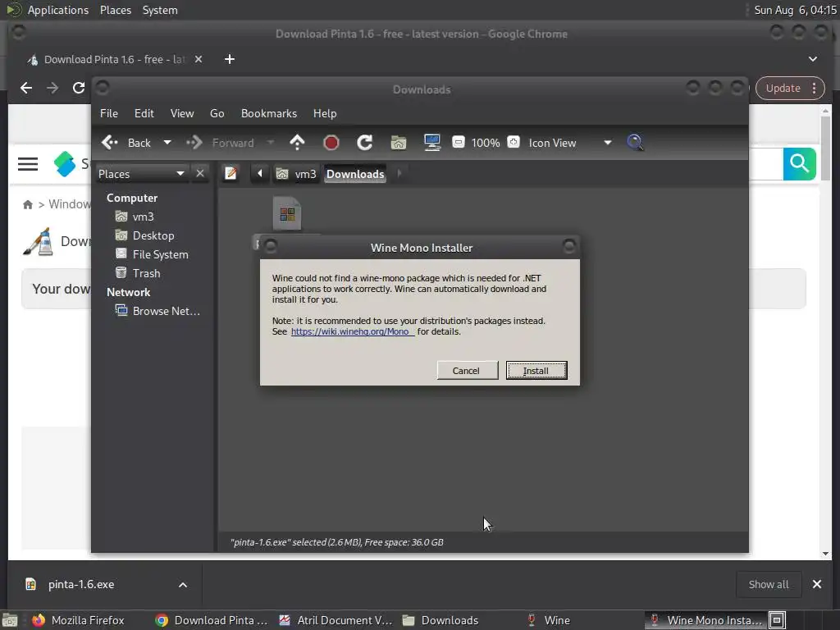
Task: Switch to Mozilla Firefox in taskbar
Action: click(78, 620)
